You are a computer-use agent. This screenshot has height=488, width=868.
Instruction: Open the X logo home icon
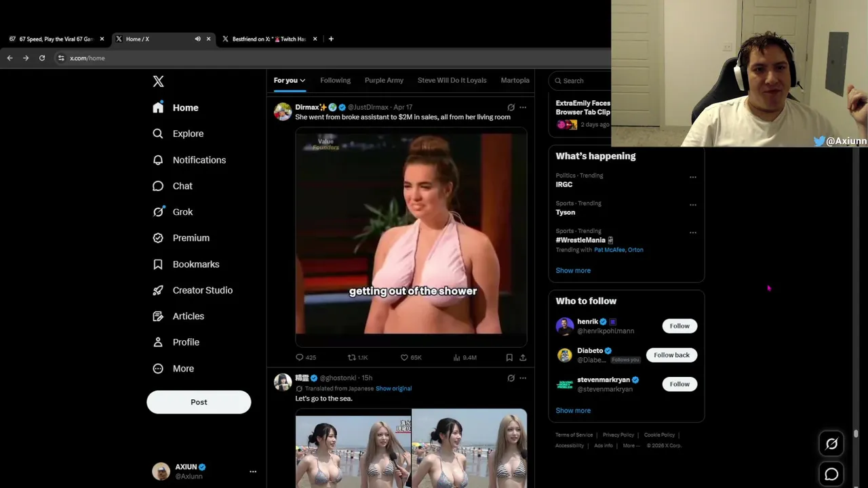pos(158,81)
